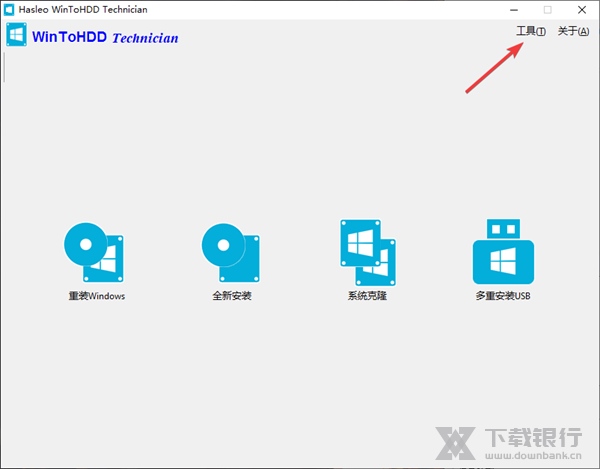Click the 多重安装USB text label
Image resolution: width=600 pixels, height=469 pixels.
pos(503,296)
